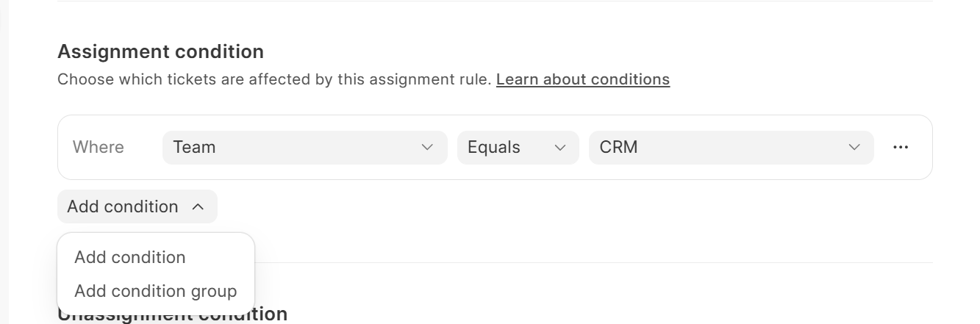Click the "Equals" text in the operator selector
The width and height of the screenshot is (980, 324).
(x=494, y=148)
